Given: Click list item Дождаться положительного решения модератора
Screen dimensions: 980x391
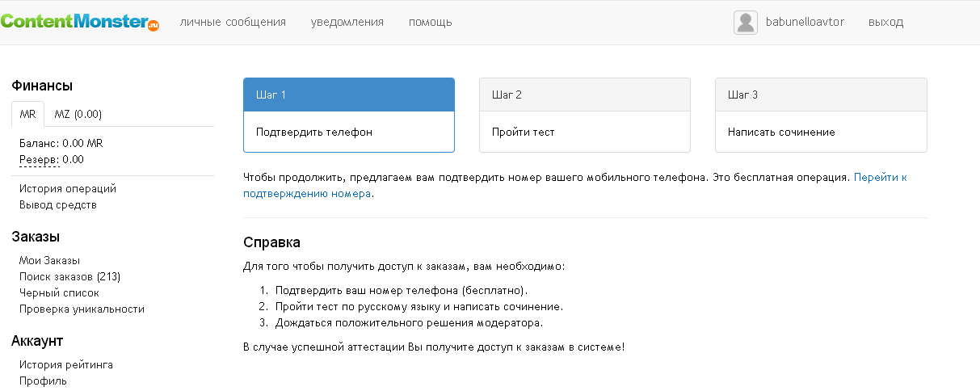Looking at the screenshot, I should click(x=409, y=322).
